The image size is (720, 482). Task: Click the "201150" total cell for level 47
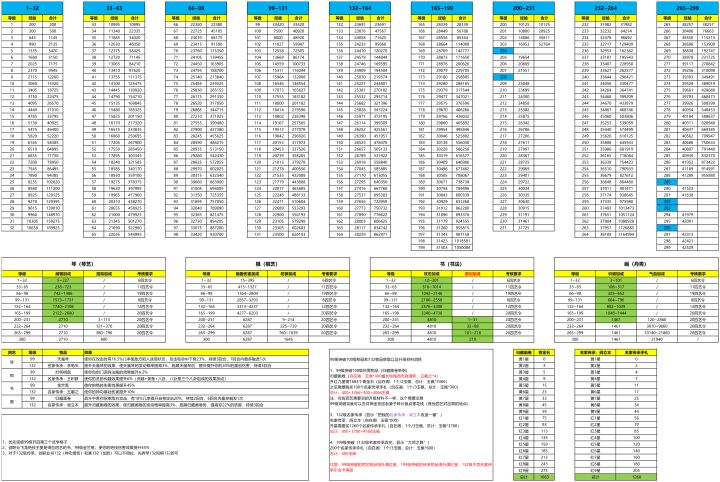135,117
